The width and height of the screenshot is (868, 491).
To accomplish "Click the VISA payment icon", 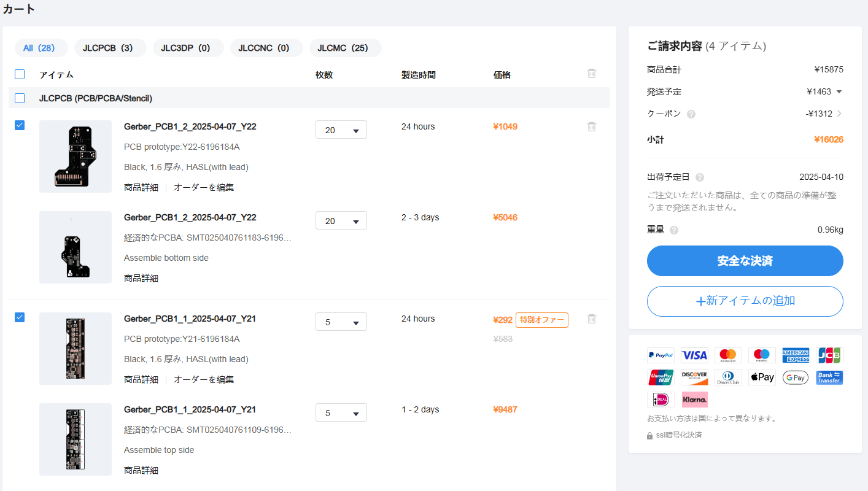I will [x=694, y=355].
